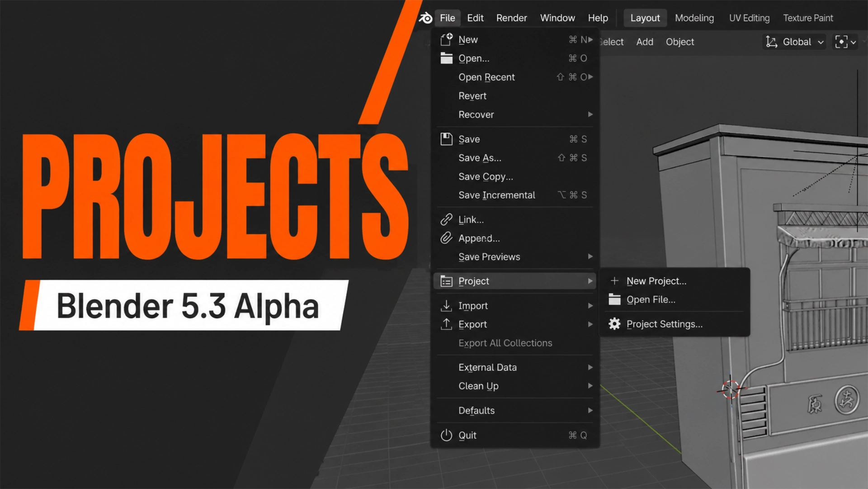Select Project Settings... in the submenu

[675, 324]
